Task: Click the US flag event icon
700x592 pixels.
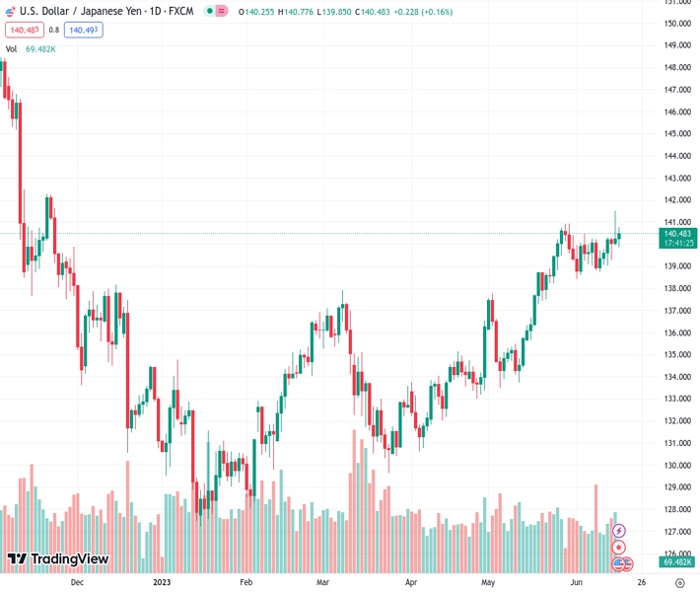Action: tap(619, 563)
